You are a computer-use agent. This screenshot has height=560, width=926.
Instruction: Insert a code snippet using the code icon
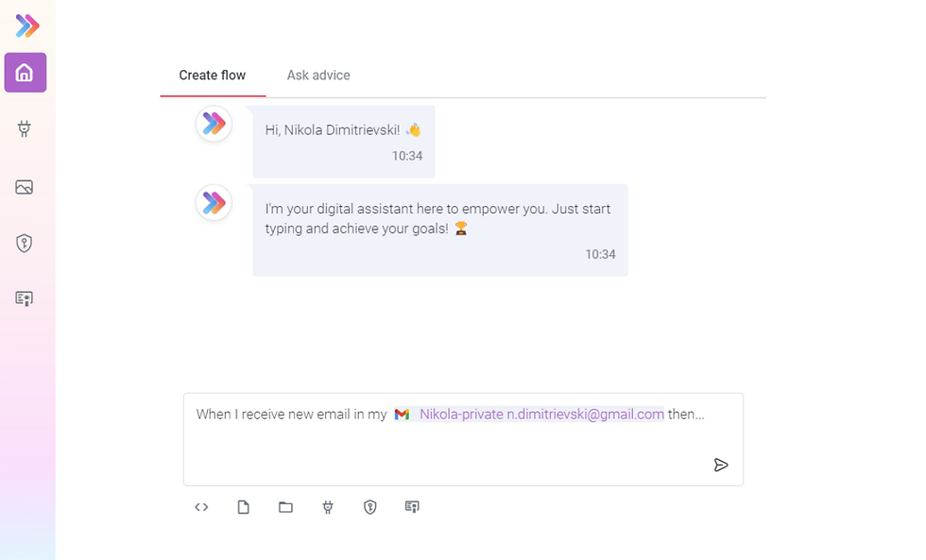pyautogui.click(x=201, y=507)
